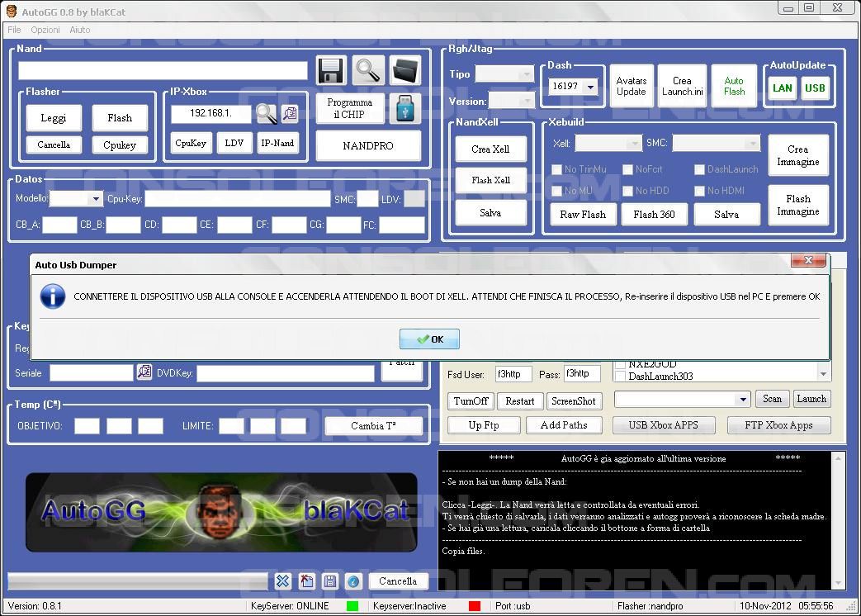Click the green KeyServer ONLINE status indicator

352,606
